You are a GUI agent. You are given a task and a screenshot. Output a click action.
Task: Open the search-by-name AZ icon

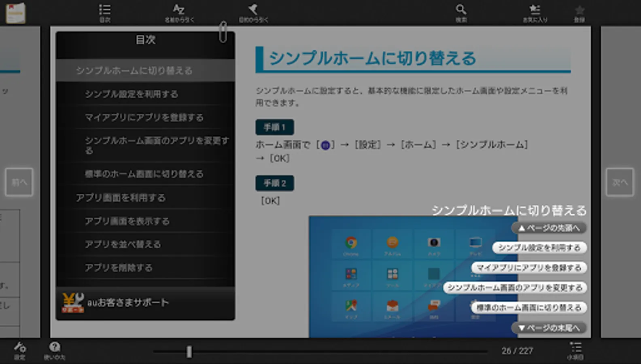coord(179,13)
